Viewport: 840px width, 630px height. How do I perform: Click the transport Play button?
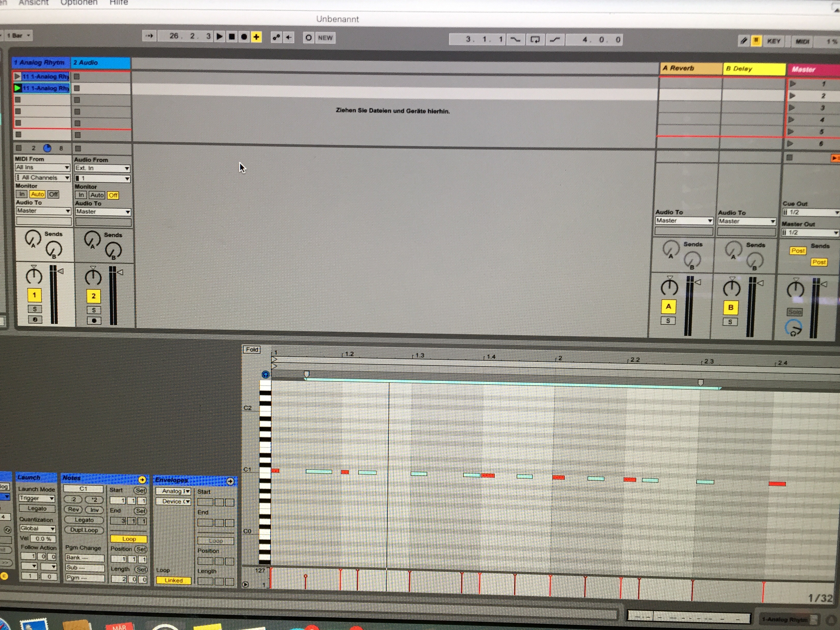pyautogui.click(x=220, y=37)
